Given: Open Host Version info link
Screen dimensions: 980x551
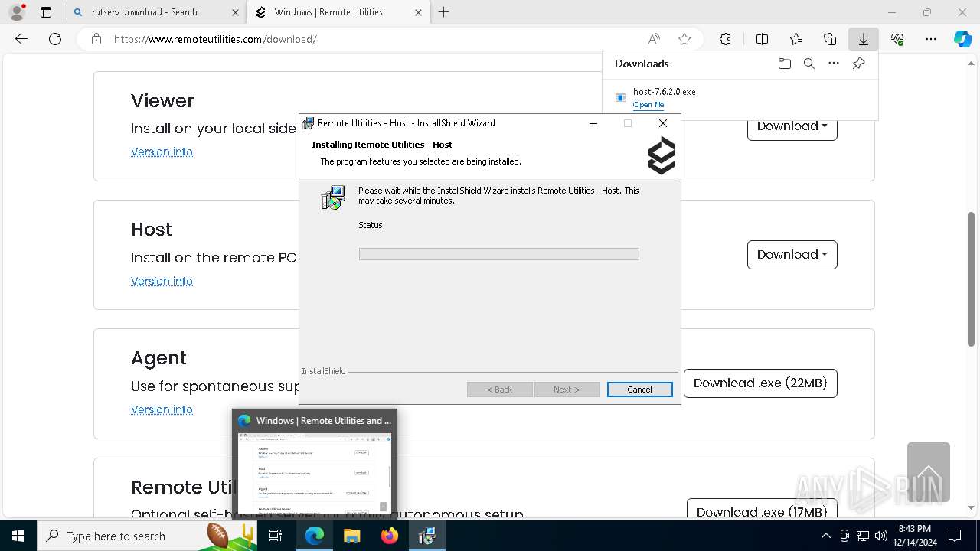Looking at the screenshot, I should (x=162, y=281).
